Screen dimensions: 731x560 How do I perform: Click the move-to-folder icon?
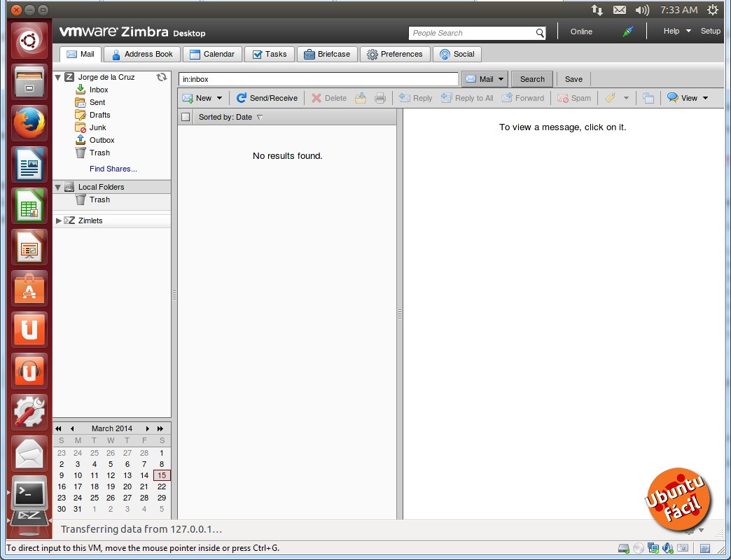(x=361, y=98)
